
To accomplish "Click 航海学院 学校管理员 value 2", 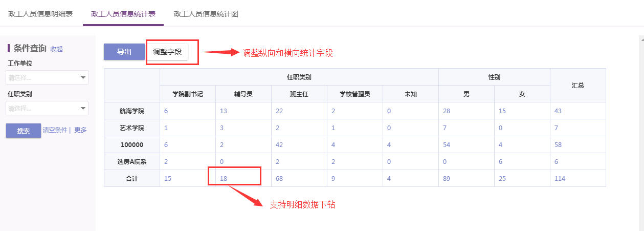I will (333, 111).
